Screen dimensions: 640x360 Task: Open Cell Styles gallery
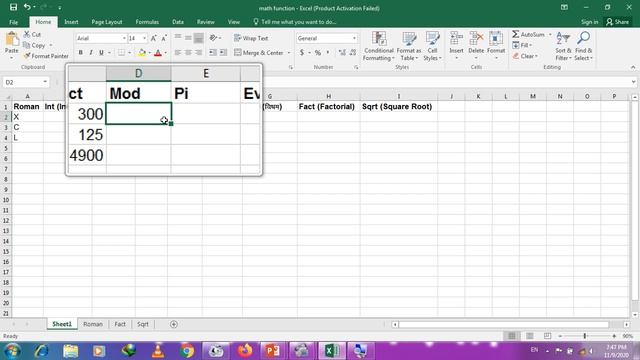(x=432, y=46)
